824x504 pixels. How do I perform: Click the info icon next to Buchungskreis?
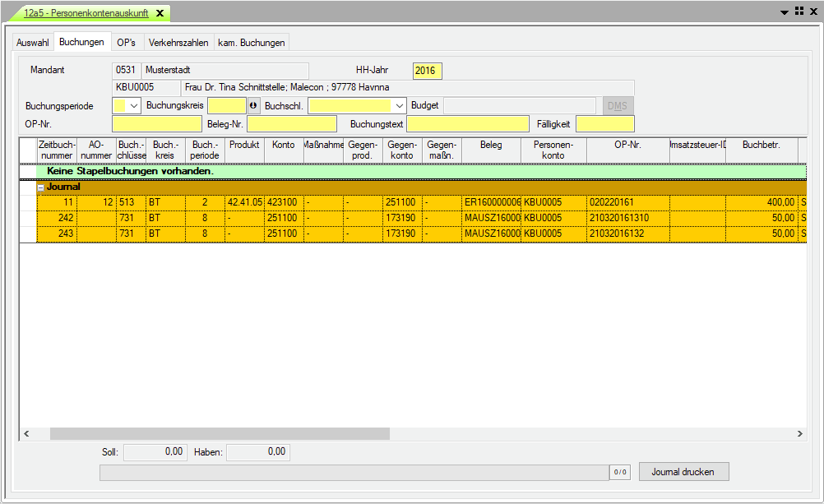click(253, 106)
